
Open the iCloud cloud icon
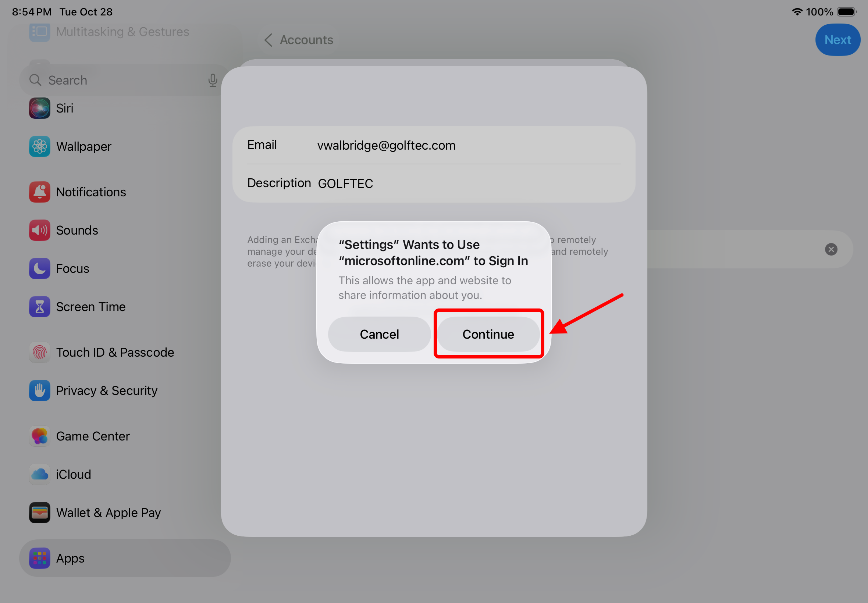tap(40, 475)
